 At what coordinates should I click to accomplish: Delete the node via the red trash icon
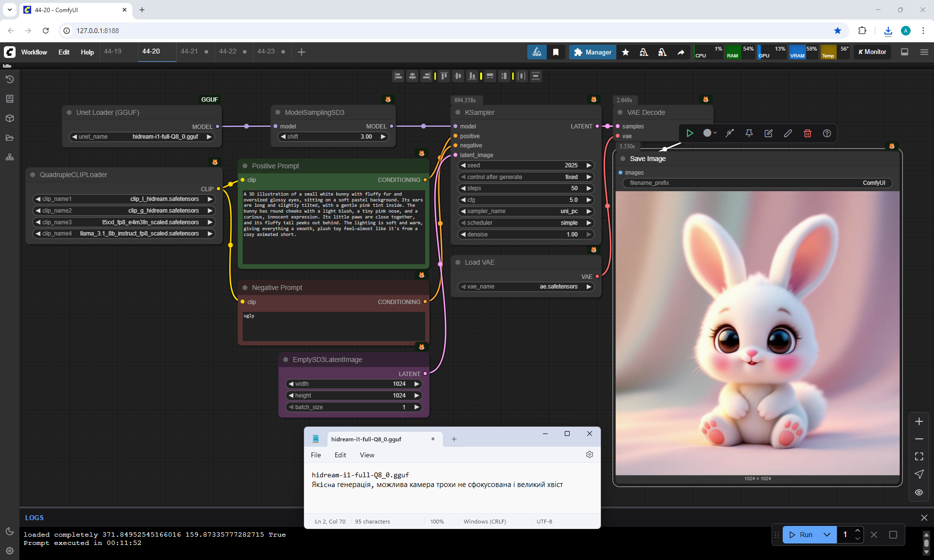click(x=808, y=133)
